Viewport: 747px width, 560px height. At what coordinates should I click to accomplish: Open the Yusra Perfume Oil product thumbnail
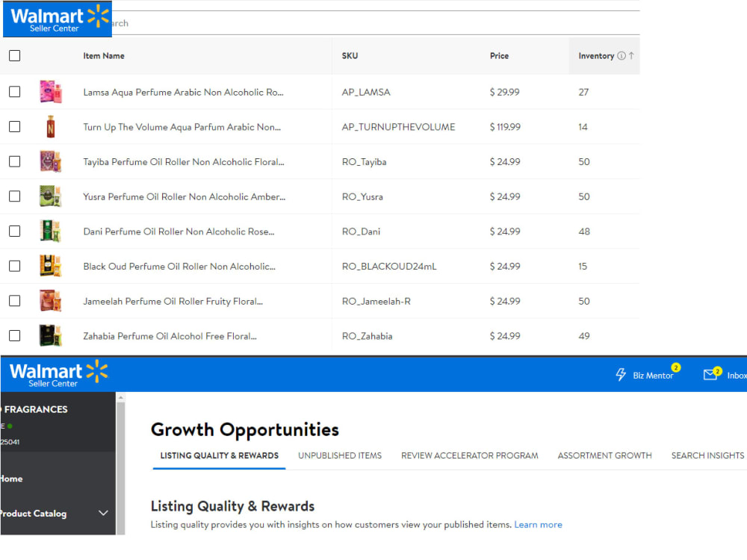[51, 196]
